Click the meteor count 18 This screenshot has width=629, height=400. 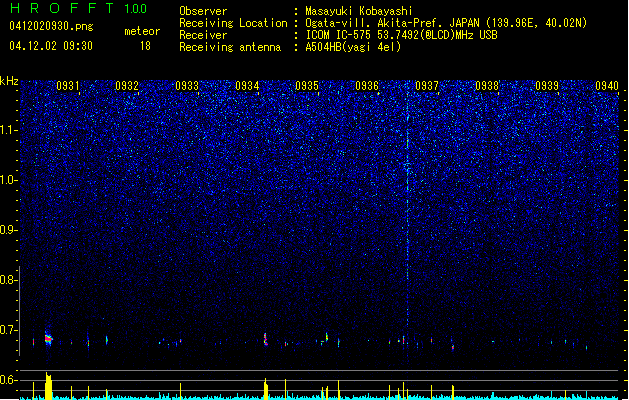pyautogui.click(x=145, y=46)
